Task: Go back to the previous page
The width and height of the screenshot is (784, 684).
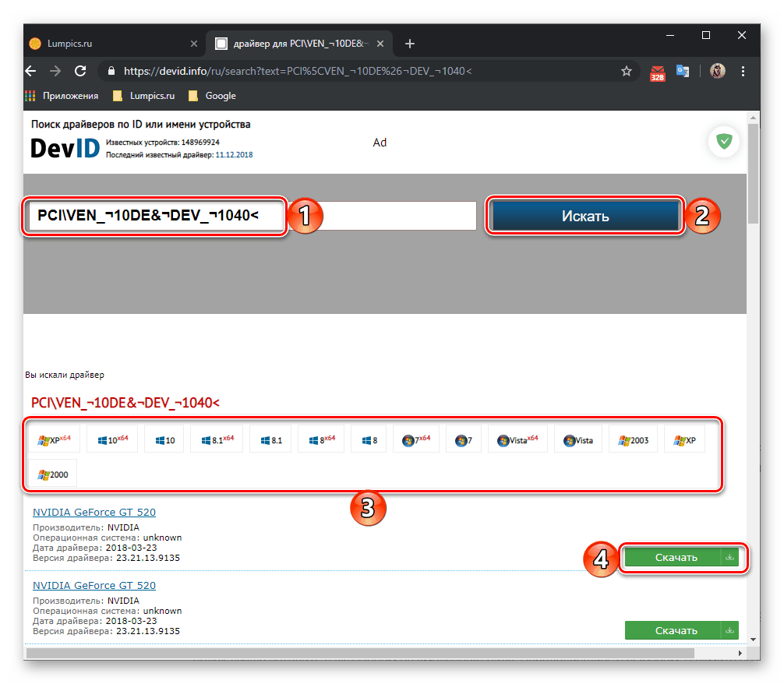Action: pyautogui.click(x=31, y=71)
